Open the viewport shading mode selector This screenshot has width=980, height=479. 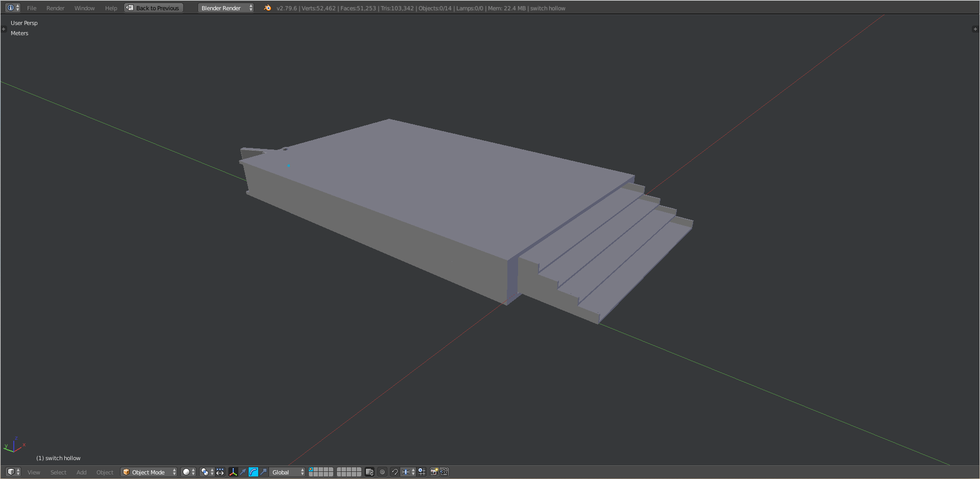click(x=188, y=472)
